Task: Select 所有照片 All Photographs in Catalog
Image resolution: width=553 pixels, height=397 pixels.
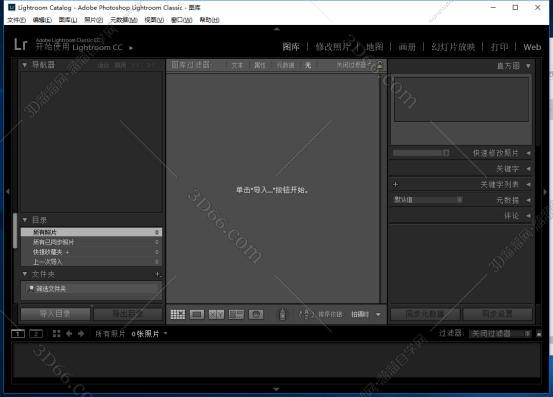Action: coord(91,232)
